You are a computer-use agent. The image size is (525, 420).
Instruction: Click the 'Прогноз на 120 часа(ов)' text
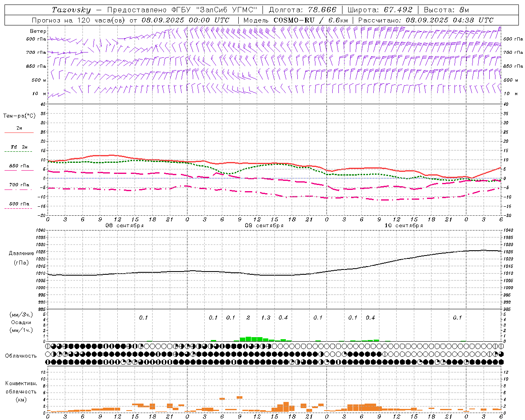[x=79, y=20]
